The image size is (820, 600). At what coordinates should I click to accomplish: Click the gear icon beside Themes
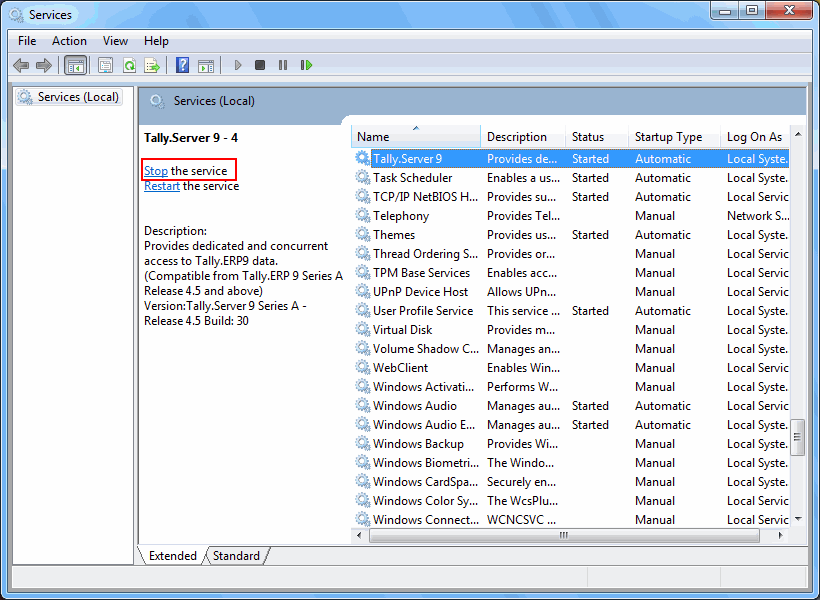click(362, 234)
